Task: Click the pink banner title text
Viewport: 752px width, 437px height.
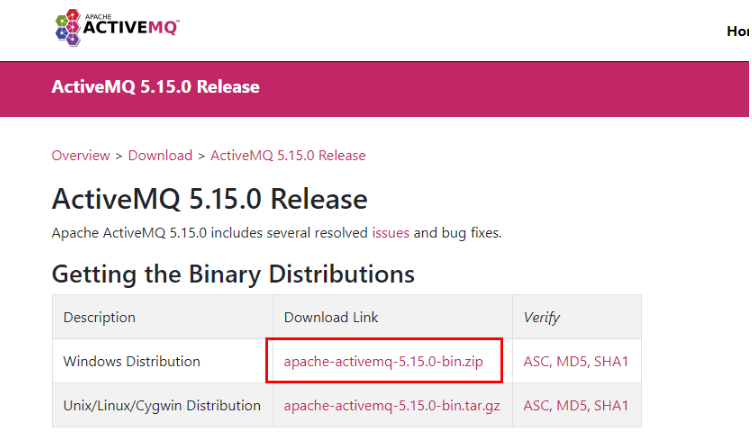Action: [x=155, y=87]
